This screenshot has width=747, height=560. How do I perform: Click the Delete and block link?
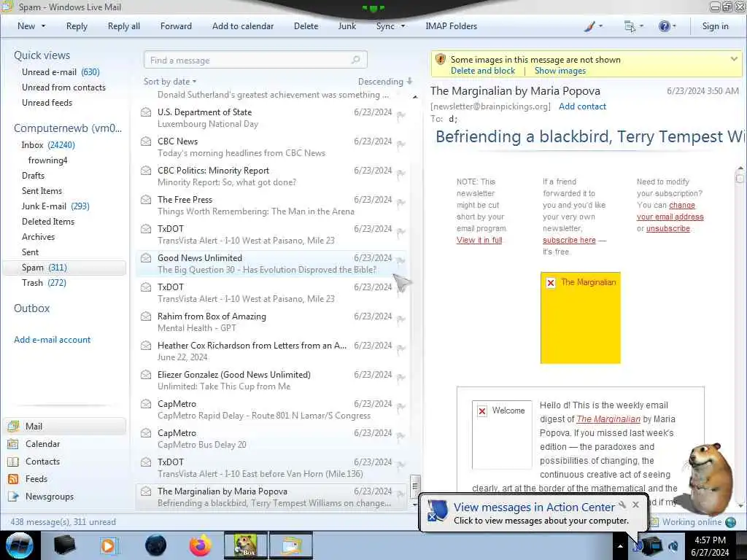point(483,71)
